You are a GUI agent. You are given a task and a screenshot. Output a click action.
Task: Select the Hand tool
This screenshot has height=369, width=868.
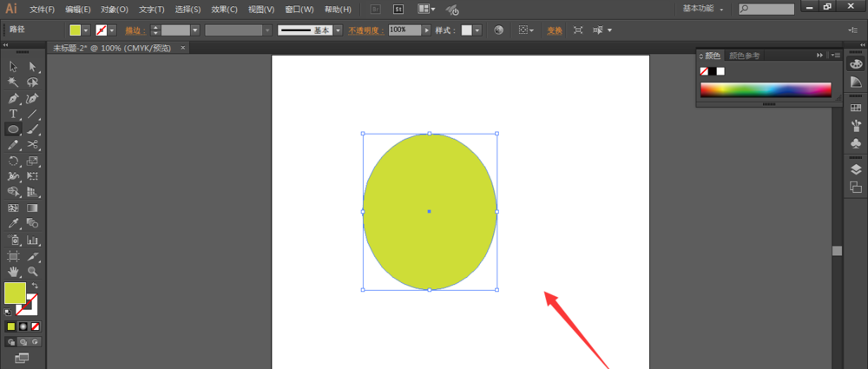point(14,272)
